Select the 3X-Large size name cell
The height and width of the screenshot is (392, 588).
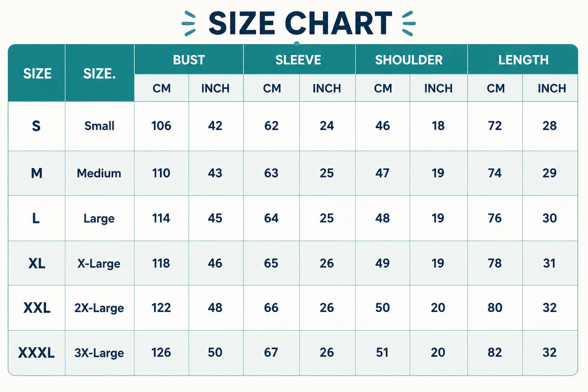click(x=99, y=353)
